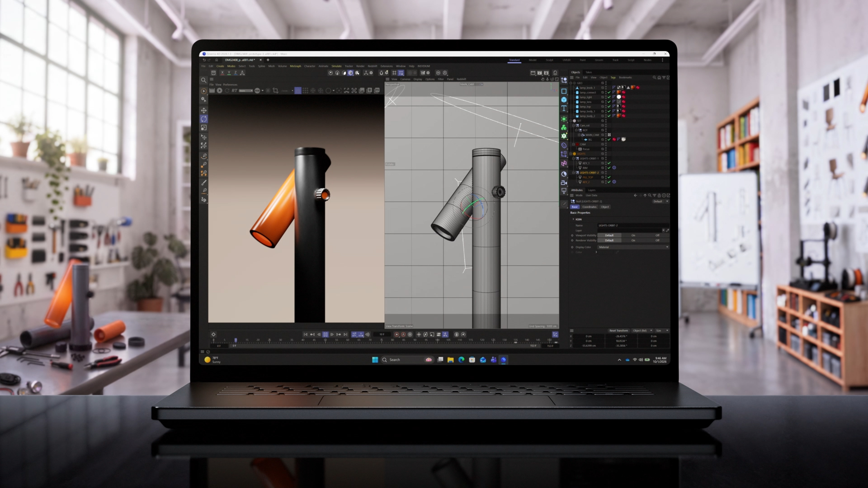Open the Display Color Material dropdown
This screenshot has width=868, height=488.
pyautogui.click(x=633, y=247)
